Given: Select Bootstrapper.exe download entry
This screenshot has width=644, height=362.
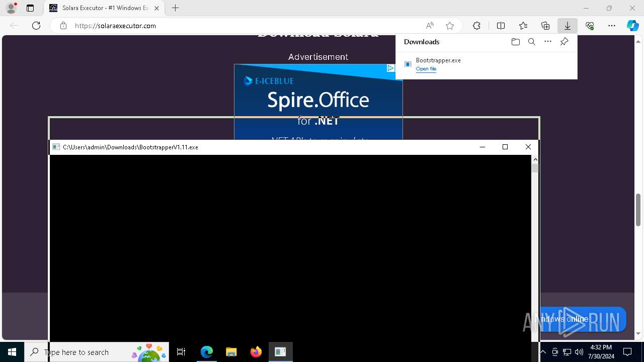Looking at the screenshot, I should pyautogui.click(x=486, y=64).
